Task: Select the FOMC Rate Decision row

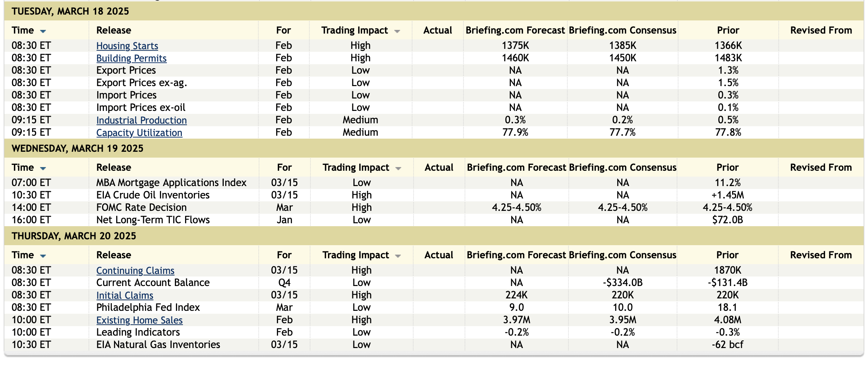Action: (141, 208)
